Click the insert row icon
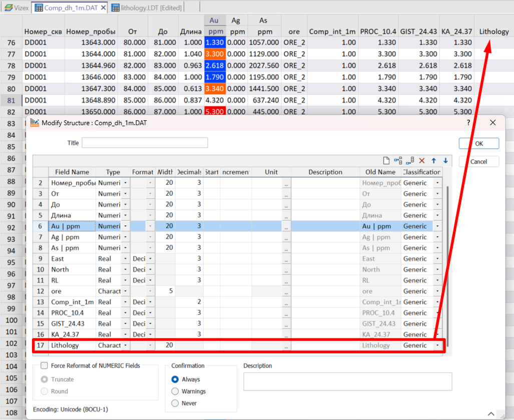514x420 pixels. pos(398,161)
